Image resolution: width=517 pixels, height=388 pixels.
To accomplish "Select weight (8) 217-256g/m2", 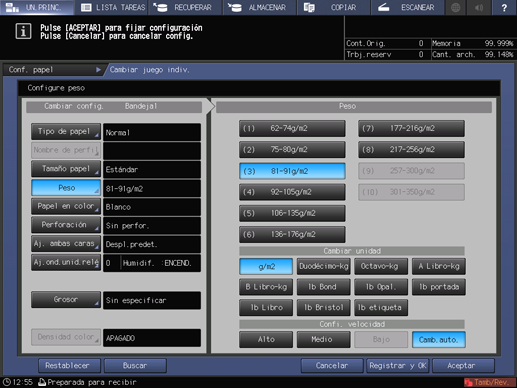I will 411,150.
